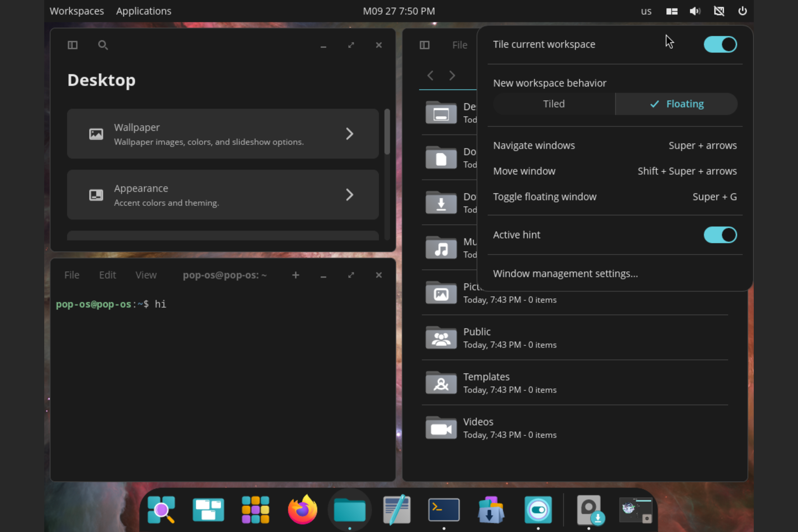This screenshot has height=532, width=798.
Task: Open terminal View menu
Action: point(146,275)
